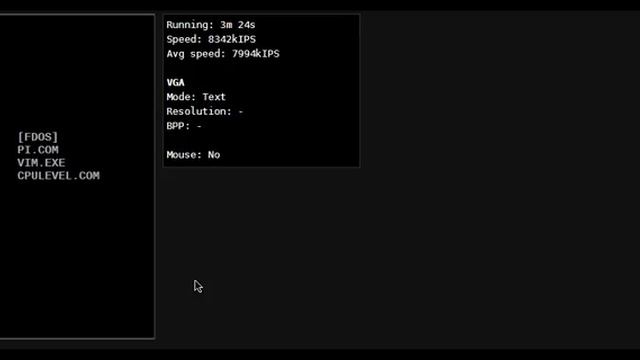
Task: Click the Speed: 8342kIPS value
Action: click(211, 39)
